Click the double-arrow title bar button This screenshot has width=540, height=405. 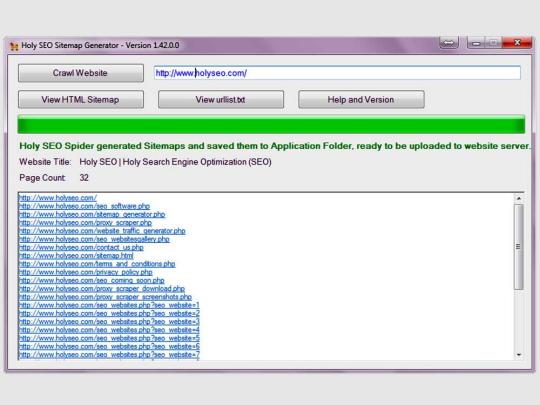448,43
